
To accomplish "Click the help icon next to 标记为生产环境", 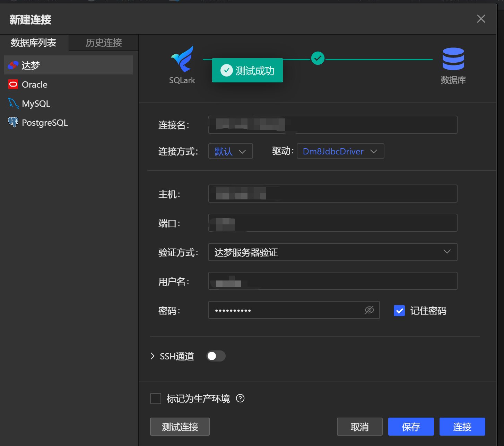I will [240, 399].
